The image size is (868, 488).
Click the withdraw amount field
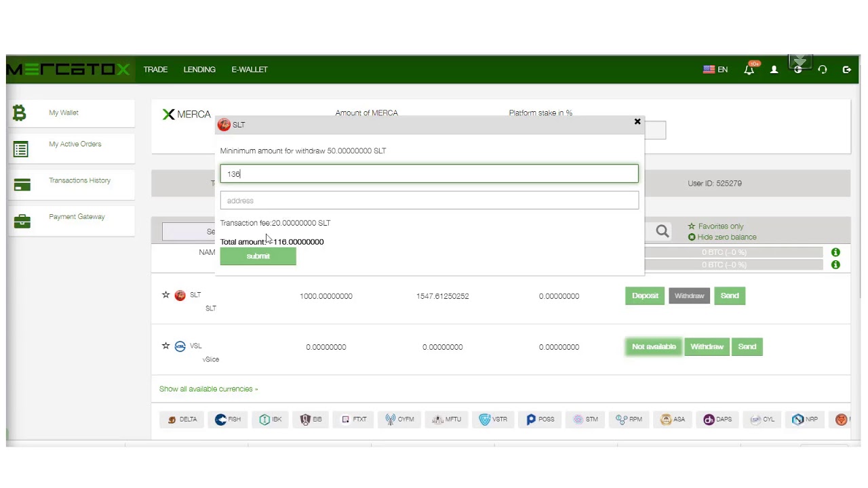click(x=429, y=174)
